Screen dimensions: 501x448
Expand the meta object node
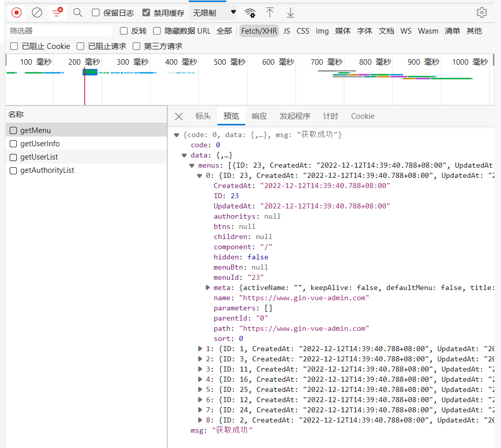click(208, 287)
